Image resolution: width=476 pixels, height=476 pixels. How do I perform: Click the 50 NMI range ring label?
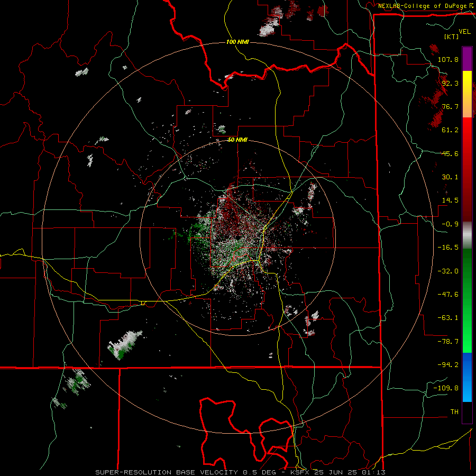pos(237,140)
